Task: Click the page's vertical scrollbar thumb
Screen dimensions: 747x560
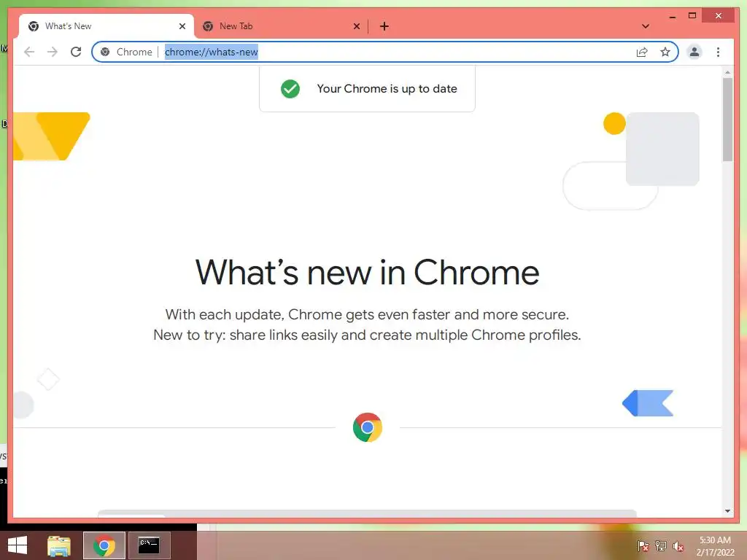Action: click(727, 119)
